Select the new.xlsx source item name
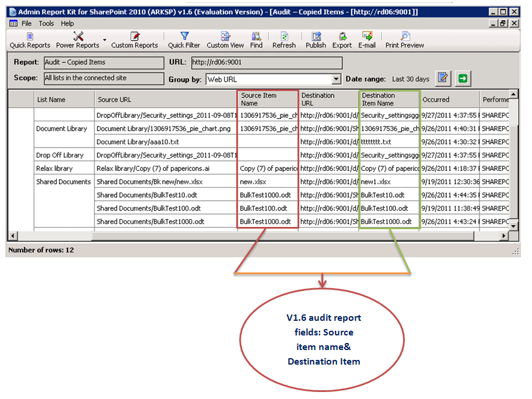 click(x=268, y=181)
